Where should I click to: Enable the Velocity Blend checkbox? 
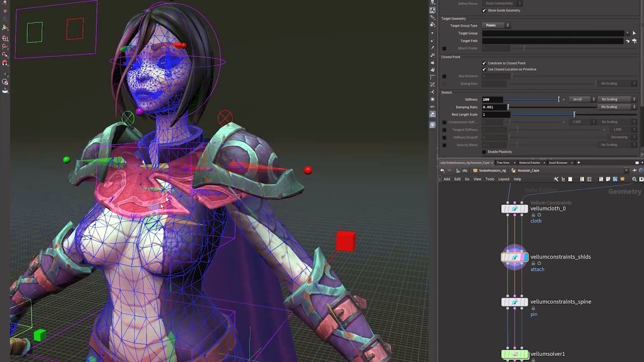click(444, 145)
